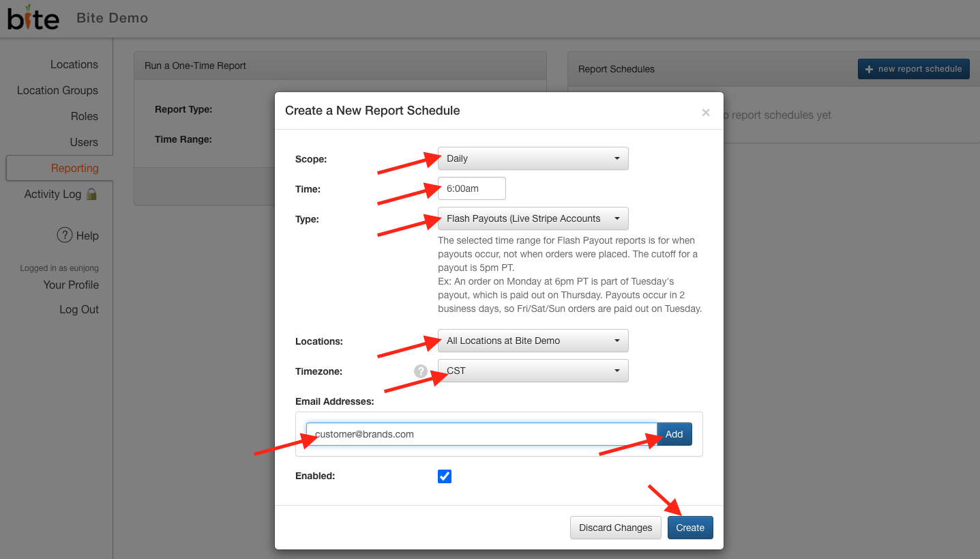
Task: Close the Create a New Report Schedule dialog
Action: point(706,113)
